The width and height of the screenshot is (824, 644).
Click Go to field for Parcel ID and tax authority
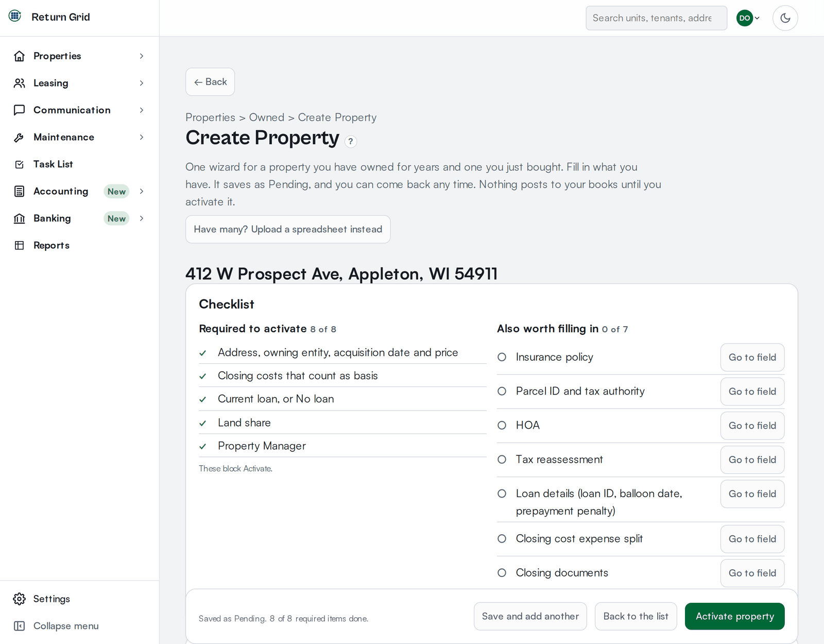tap(752, 392)
